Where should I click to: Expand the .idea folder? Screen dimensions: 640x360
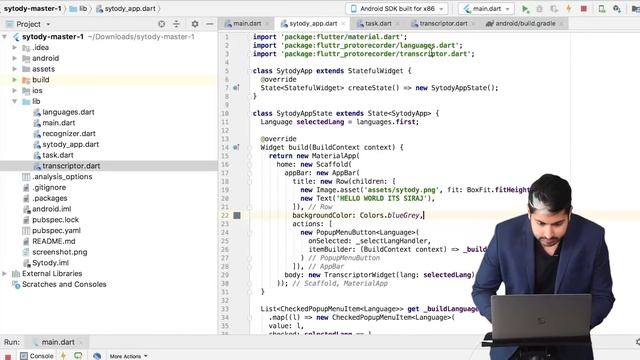click(15, 47)
